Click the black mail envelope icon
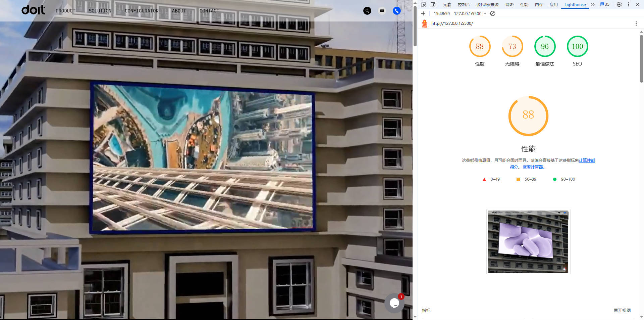Image resolution: width=644 pixels, height=320 pixels. [382, 11]
